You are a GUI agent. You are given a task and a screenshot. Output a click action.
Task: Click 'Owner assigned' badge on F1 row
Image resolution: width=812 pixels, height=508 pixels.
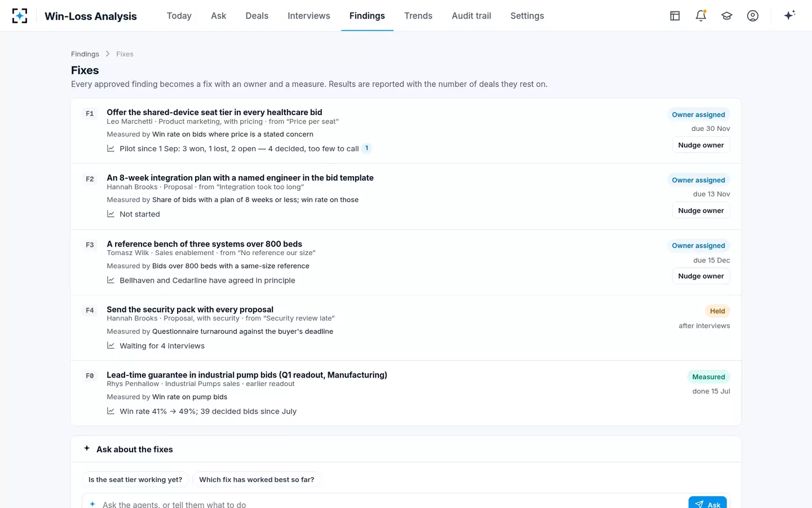point(698,115)
